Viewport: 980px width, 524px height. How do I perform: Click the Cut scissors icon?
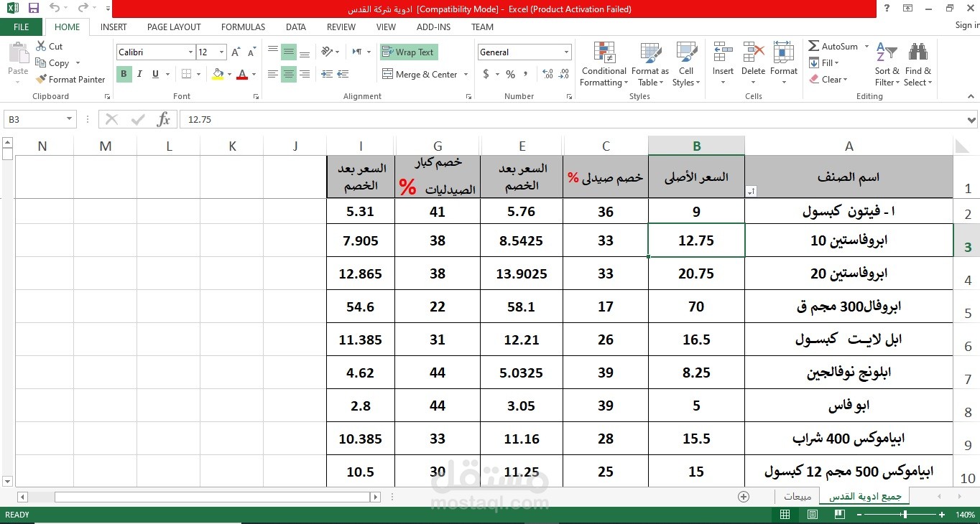click(41, 46)
